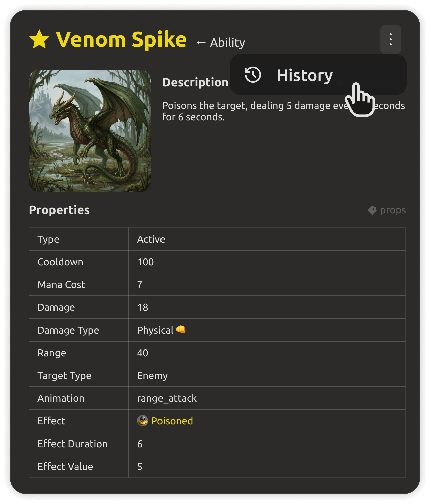The height and width of the screenshot is (504, 430).
Task: Click the Description heading
Action: pos(195,82)
